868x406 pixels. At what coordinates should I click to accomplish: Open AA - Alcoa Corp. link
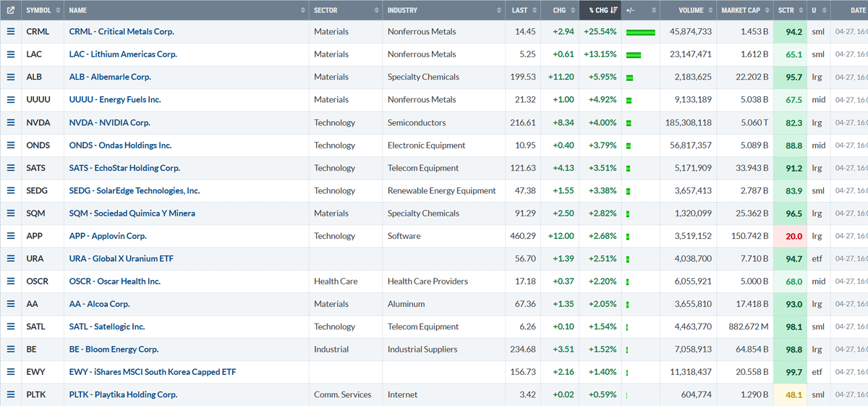pyautogui.click(x=100, y=304)
